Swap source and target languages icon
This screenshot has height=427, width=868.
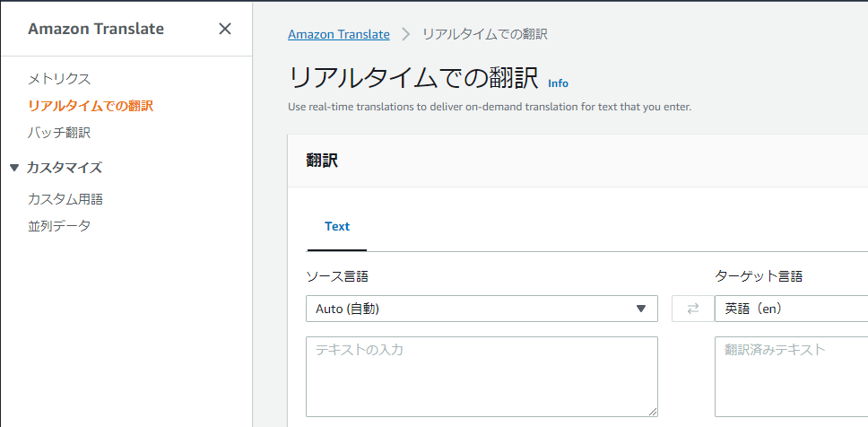coord(693,309)
